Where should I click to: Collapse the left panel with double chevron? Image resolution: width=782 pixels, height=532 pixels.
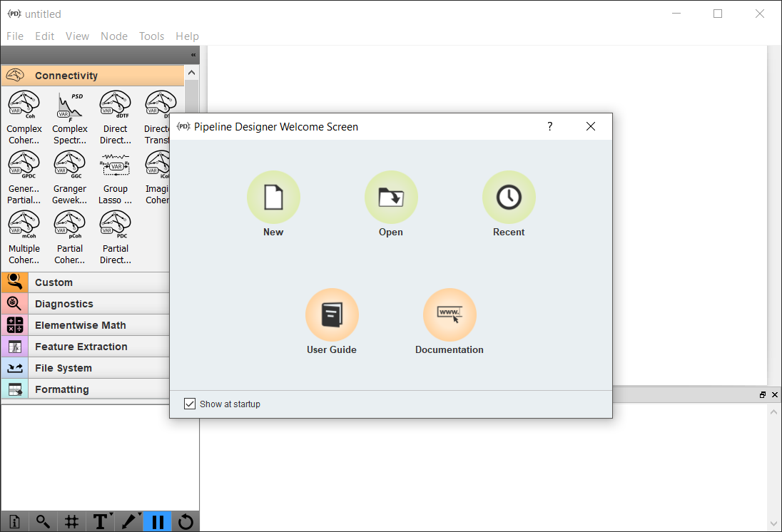[x=193, y=55]
